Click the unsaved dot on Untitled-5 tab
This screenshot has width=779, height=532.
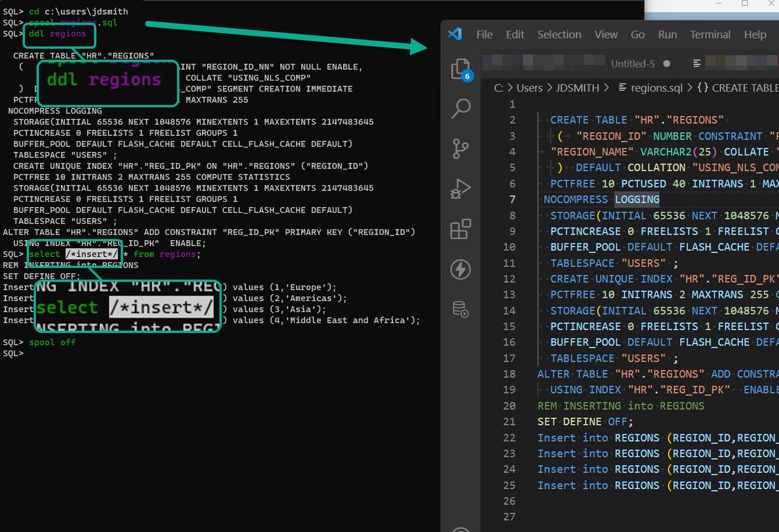667,64
